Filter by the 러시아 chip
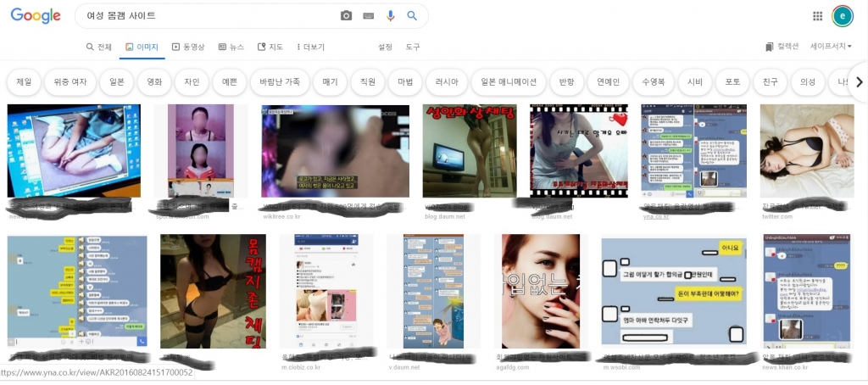The image size is (868, 385). pyautogui.click(x=447, y=82)
